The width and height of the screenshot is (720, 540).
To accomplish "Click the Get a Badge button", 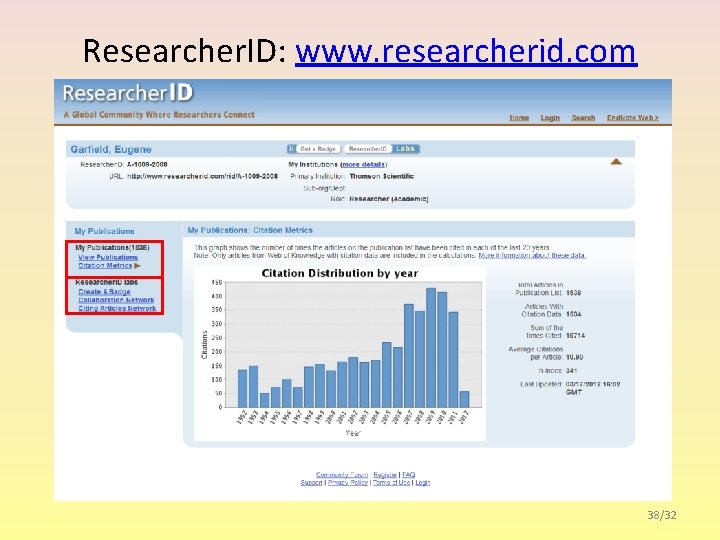I will click(x=314, y=149).
